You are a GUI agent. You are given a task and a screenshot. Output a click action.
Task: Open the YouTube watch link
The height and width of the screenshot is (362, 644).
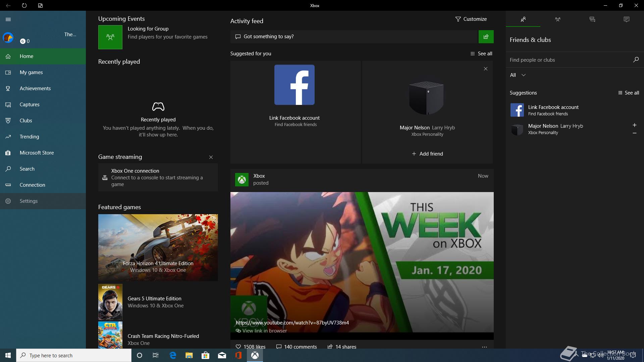(292, 323)
